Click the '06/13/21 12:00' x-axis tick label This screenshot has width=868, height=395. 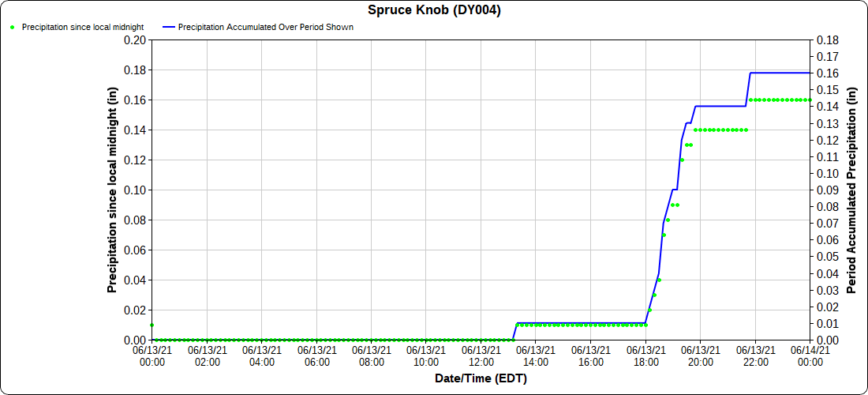pyautogui.click(x=481, y=355)
